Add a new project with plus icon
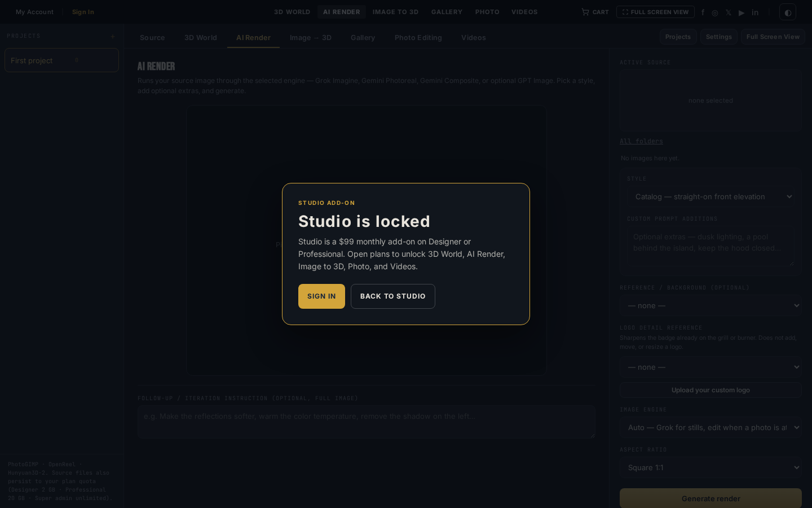Screen dimensions: 812x508 (113, 36)
